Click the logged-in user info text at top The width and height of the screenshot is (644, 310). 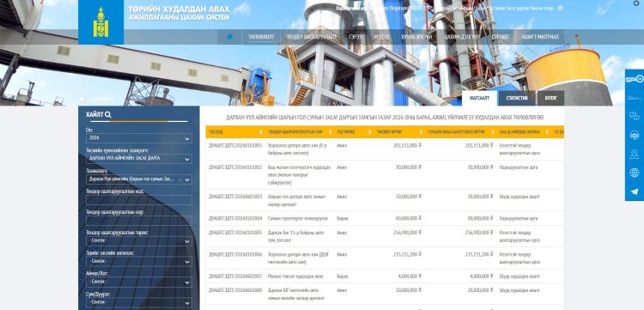444,9
